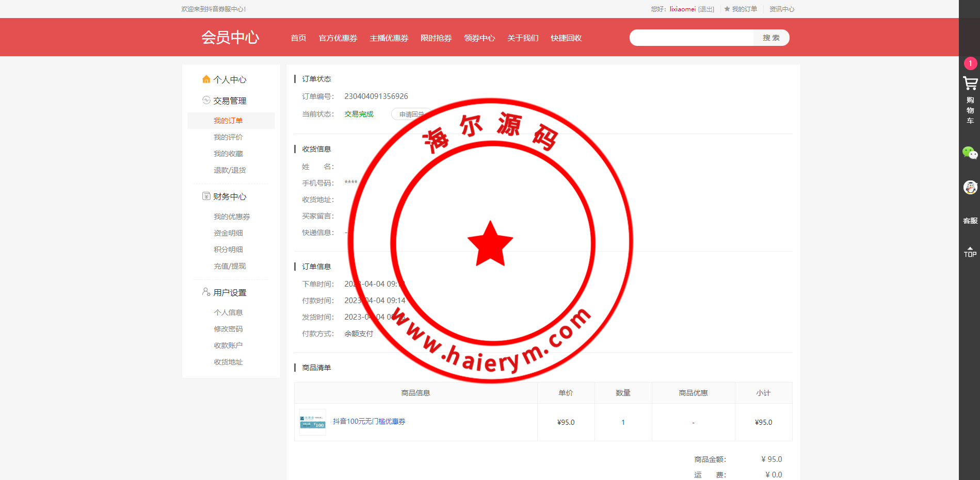
Task: Click the QQ penguin icon
Action: (x=970, y=187)
